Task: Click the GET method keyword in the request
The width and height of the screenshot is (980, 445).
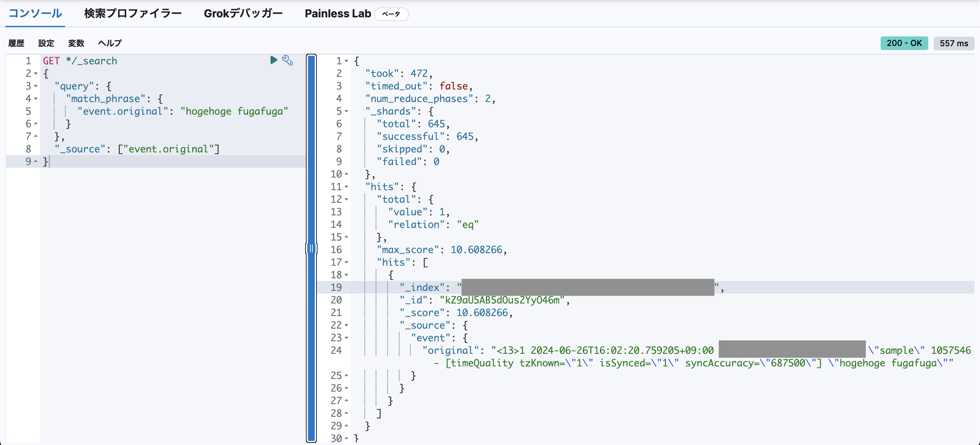Action: [51, 61]
